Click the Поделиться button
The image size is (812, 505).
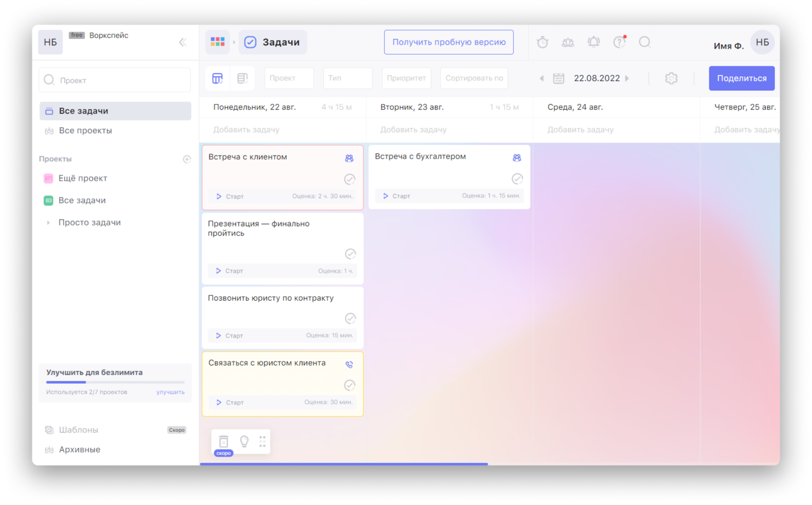(x=741, y=78)
